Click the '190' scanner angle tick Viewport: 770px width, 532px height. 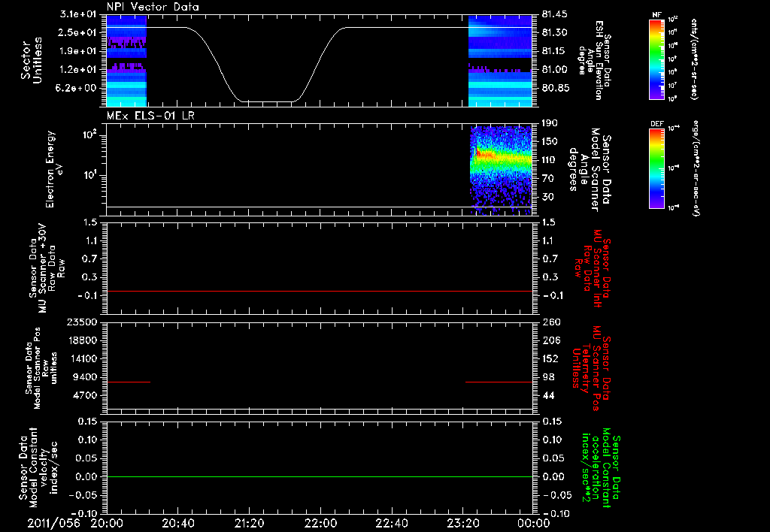[550, 123]
